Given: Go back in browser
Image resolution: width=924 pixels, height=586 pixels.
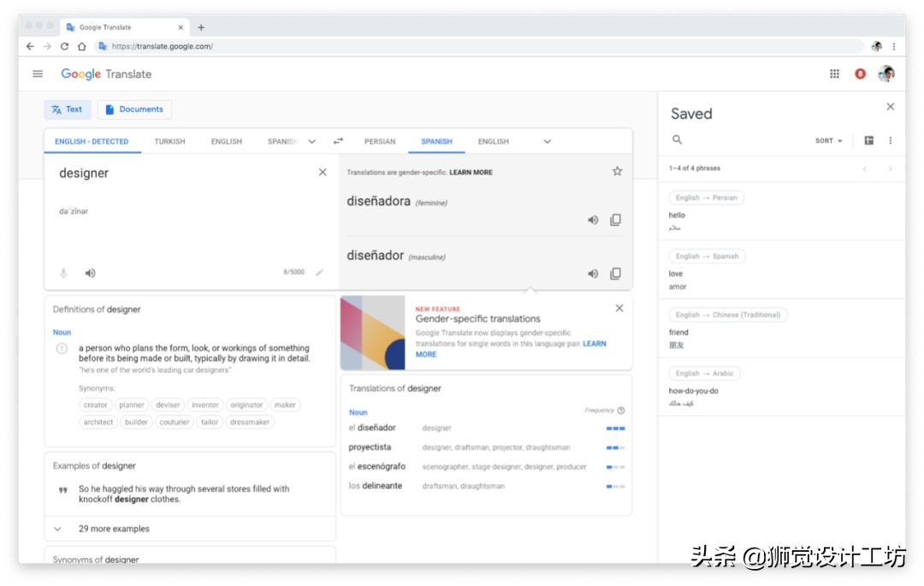Looking at the screenshot, I should [30, 46].
